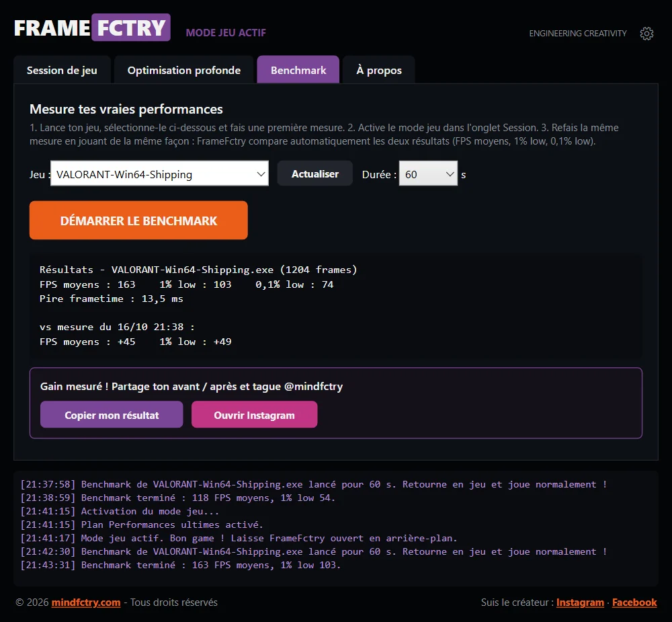Go to the À propos tab

point(379,70)
